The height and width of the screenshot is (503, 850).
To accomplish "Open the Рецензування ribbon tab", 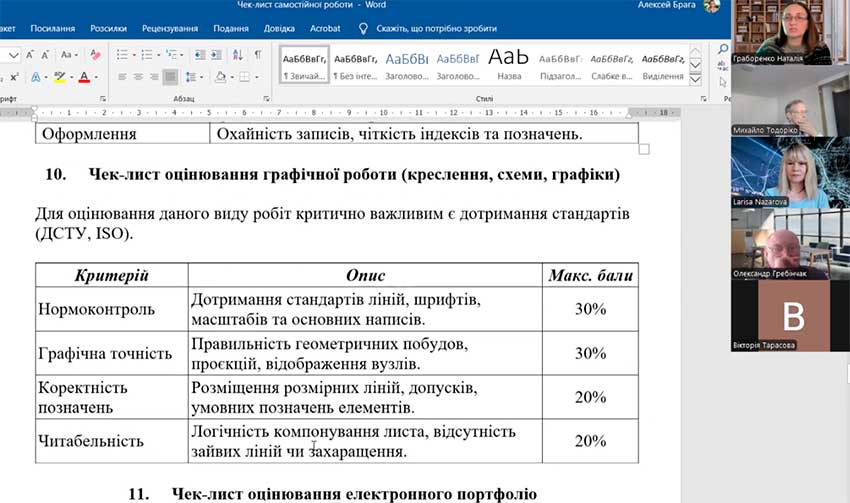I will tap(169, 28).
